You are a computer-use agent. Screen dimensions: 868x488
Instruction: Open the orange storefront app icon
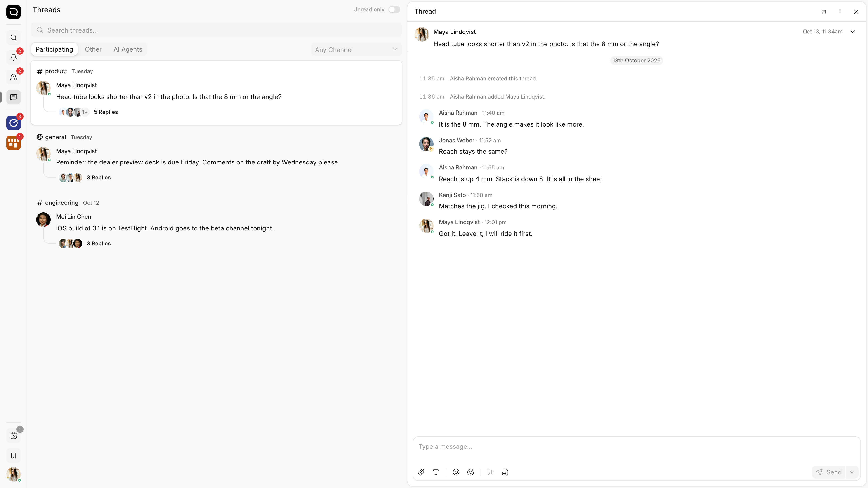pyautogui.click(x=14, y=143)
